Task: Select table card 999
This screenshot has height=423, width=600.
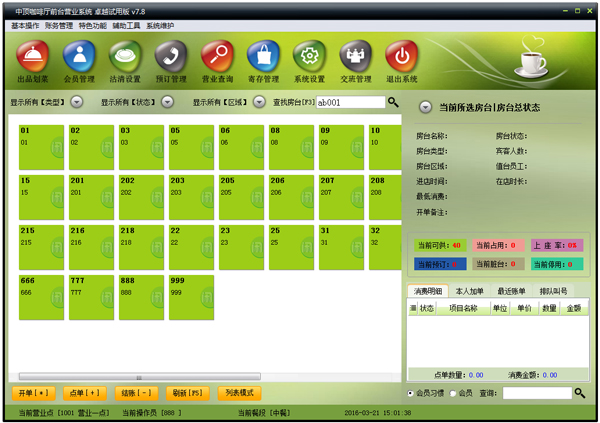Action: pos(191,297)
